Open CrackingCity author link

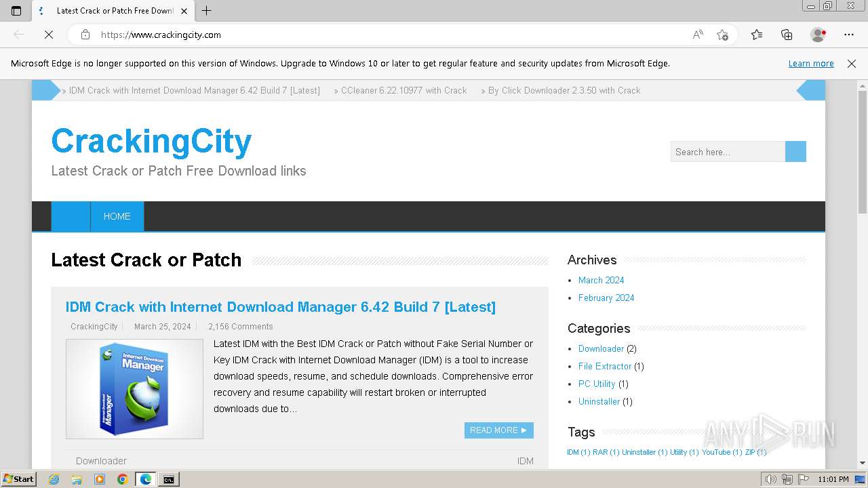coord(94,327)
